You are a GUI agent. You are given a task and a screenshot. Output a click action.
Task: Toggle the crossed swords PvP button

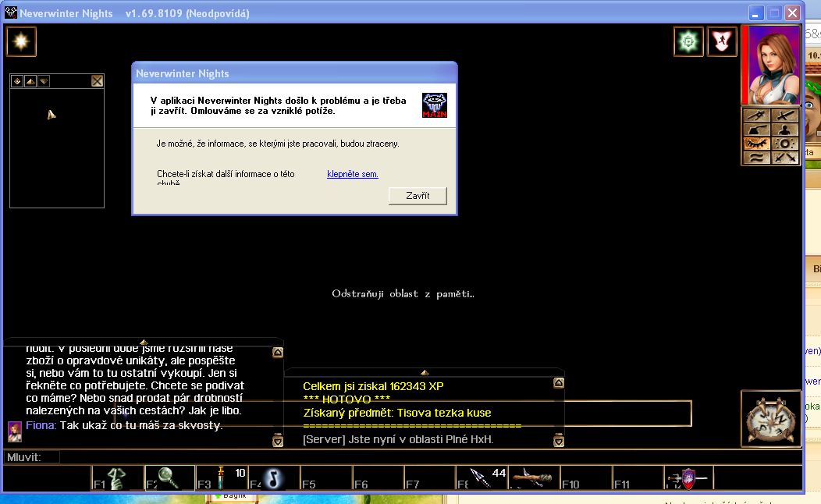point(785,158)
